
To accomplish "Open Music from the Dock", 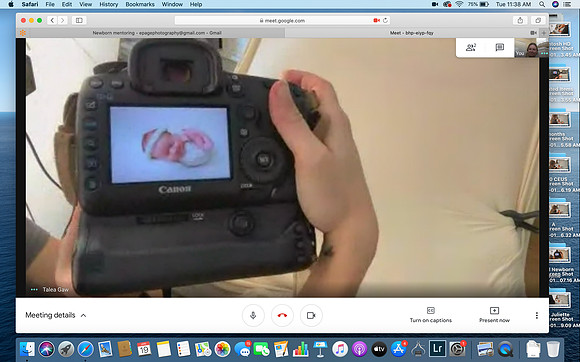I will pyautogui.click(x=340, y=349).
